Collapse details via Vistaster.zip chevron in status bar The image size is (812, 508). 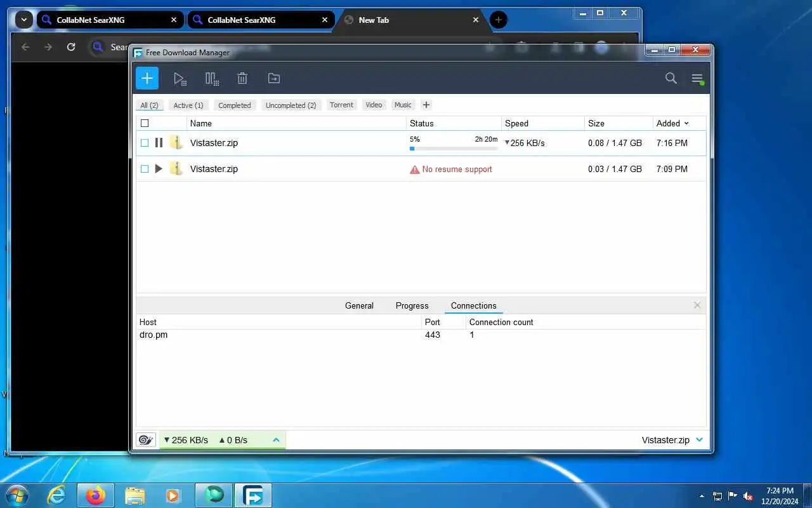tap(699, 439)
